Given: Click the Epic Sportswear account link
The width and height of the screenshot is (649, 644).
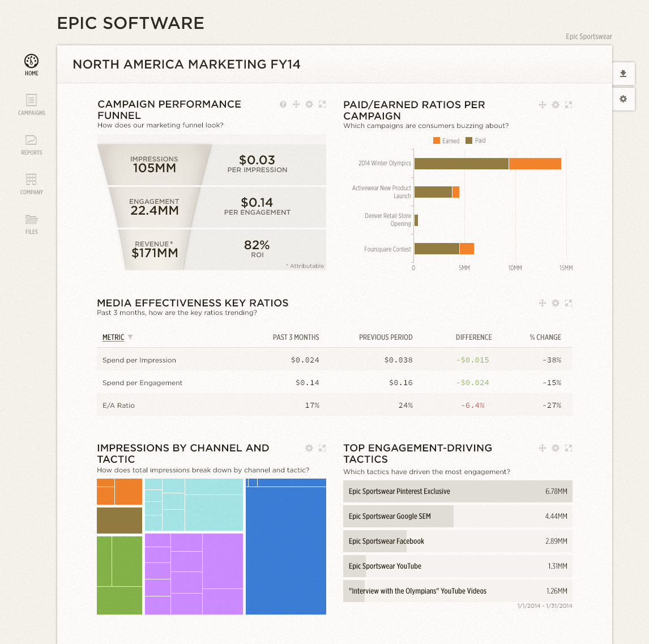Looking at the screenshot, I should pyautogui.click(x=588, y=36).
